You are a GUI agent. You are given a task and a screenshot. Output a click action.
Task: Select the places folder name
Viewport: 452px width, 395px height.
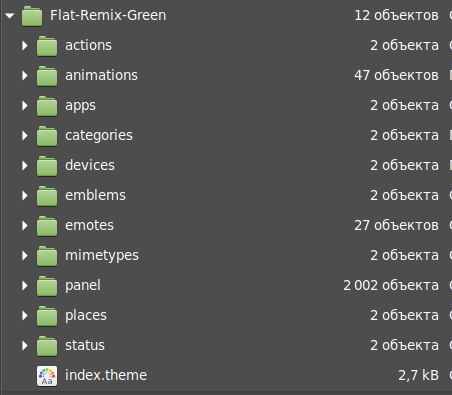(86, 316)
